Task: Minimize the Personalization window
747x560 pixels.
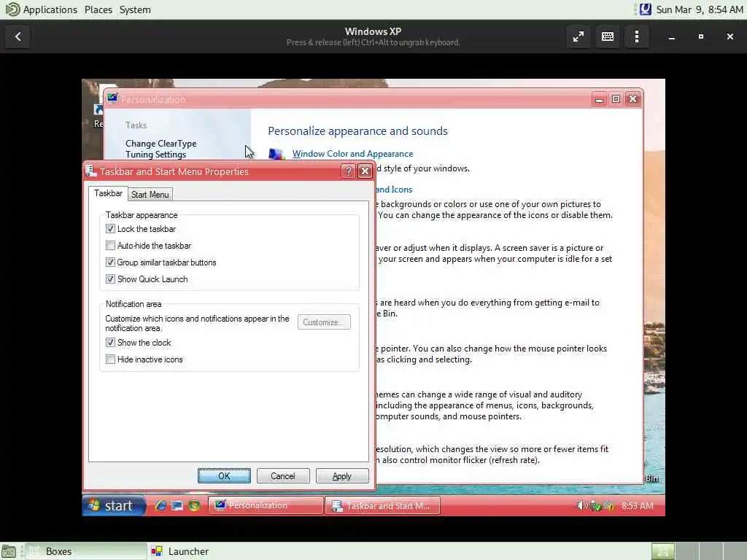Action: [x=600, y=99]
